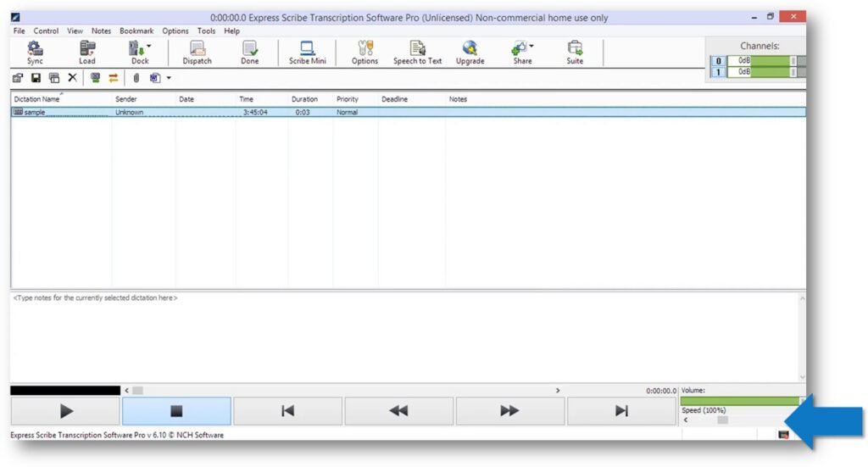Screen dimensions: 868x467
Task: Open the Notes menu
Action: 101,31
